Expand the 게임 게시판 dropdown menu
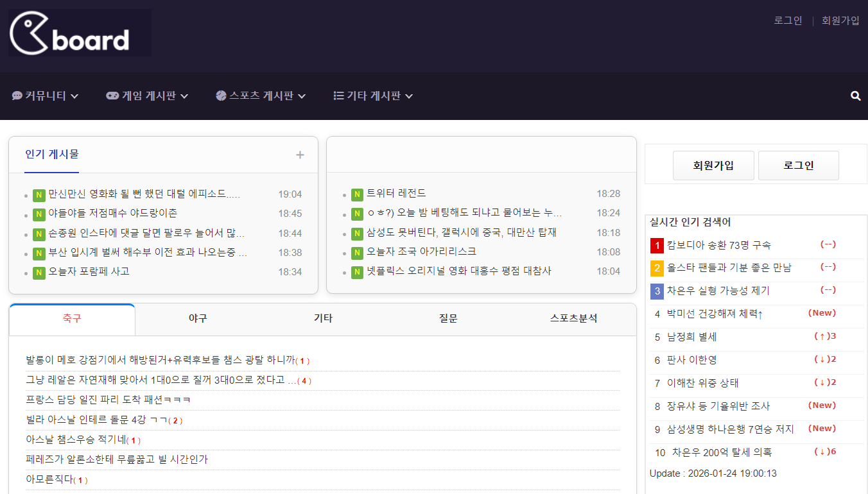Image resolution: width=868 pixels, height=494 pixels. click(147, 96)
